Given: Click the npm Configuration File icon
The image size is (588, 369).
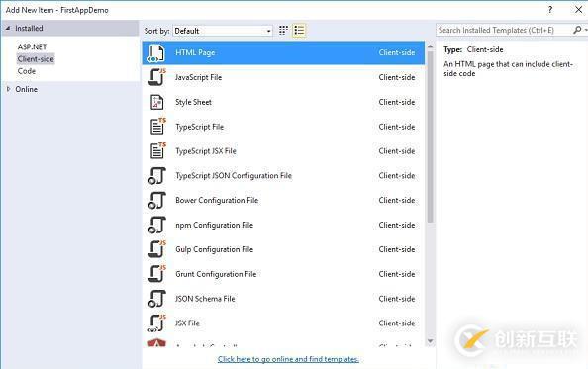Looking at the screenshot, I should coord(157,225).
